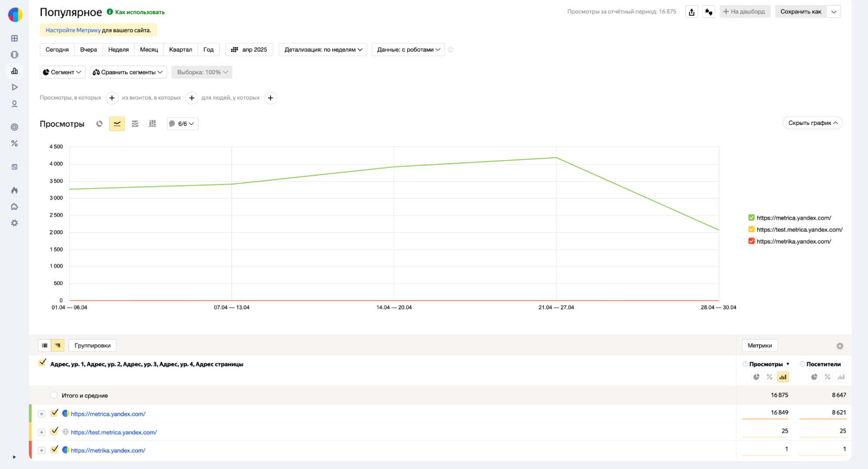Image resolution: width=868 pixels, height=469 pixels.
Task: Expand the metrica.yandex.com tree row
Action: pos(42,414)
